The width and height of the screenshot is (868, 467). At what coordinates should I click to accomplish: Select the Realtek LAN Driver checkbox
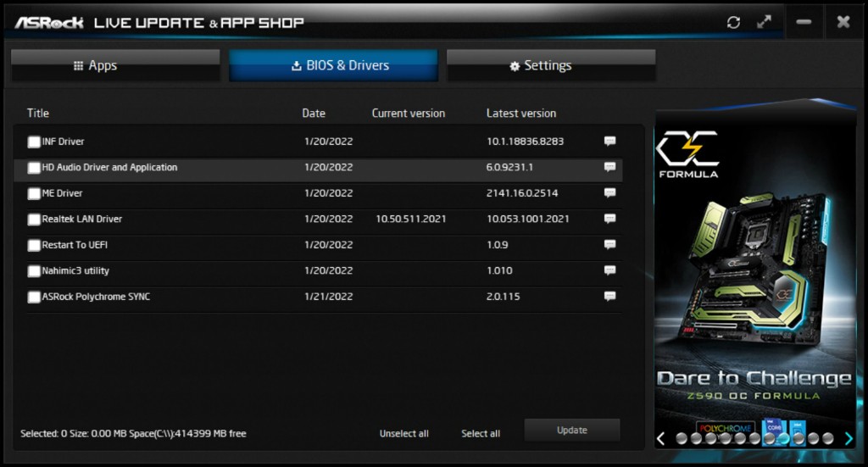[34, 220]
